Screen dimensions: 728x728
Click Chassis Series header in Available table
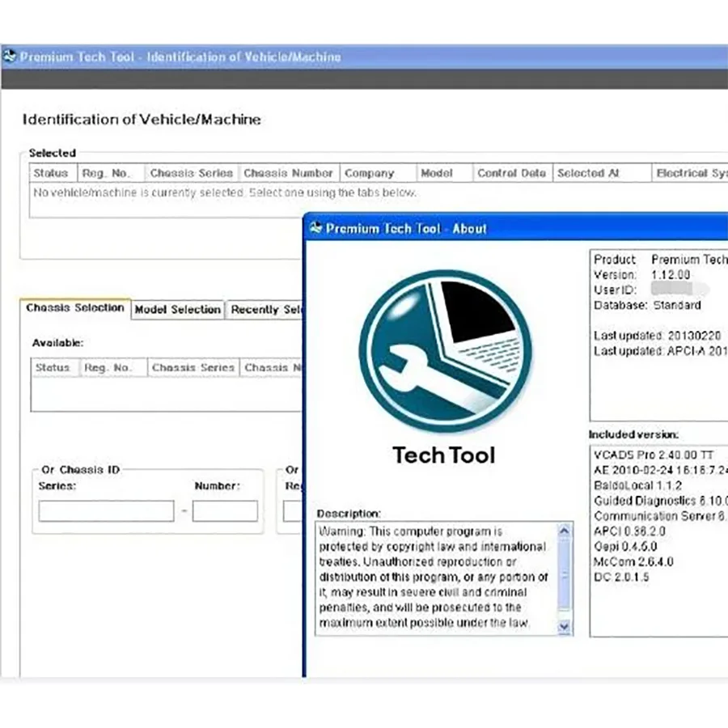click(193, 368)
